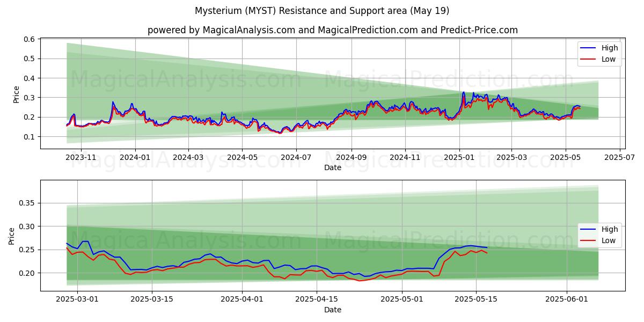Image resolution: width=644 pixels, height=322 pixels.
Task: Click 'High' legend label in top chart
Action: 610,48
